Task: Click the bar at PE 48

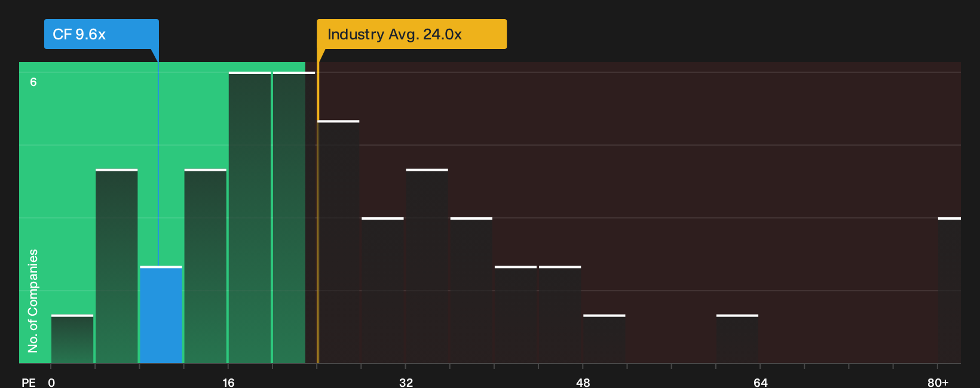Action: click(604, 339)
